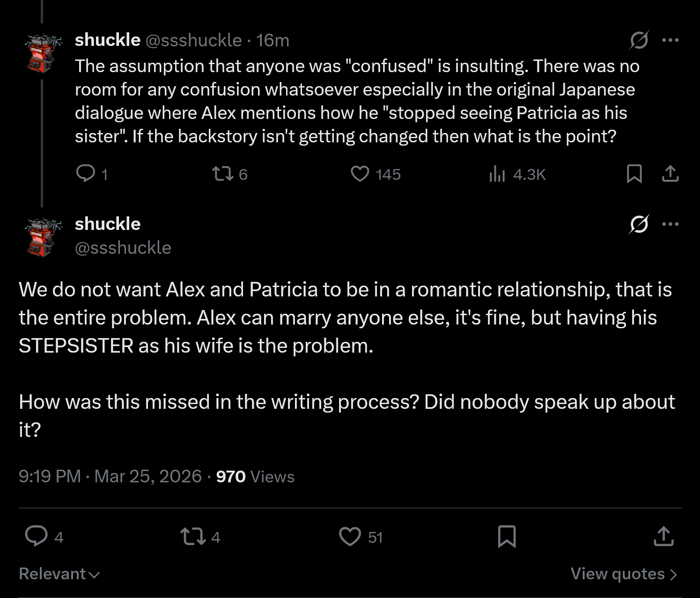The image size is (700, 598).
Task: Open Grok icon on first tweet
Action: 639,40
